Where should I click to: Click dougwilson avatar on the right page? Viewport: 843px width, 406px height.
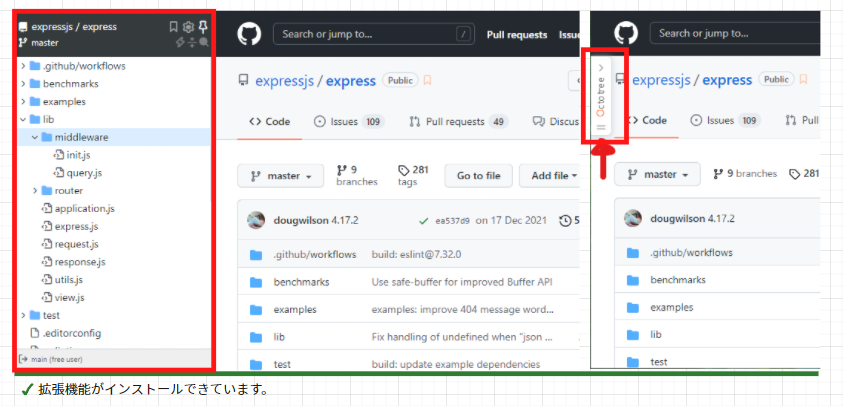[x=633, y=219]
